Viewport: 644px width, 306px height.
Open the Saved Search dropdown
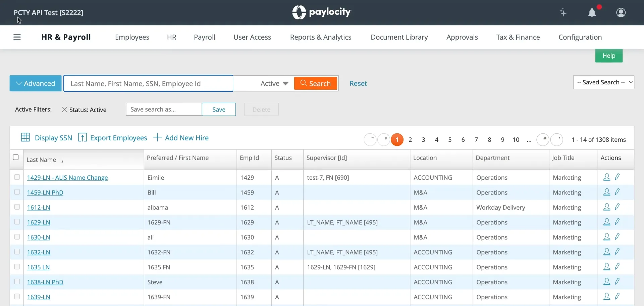[x=603, y=82]
